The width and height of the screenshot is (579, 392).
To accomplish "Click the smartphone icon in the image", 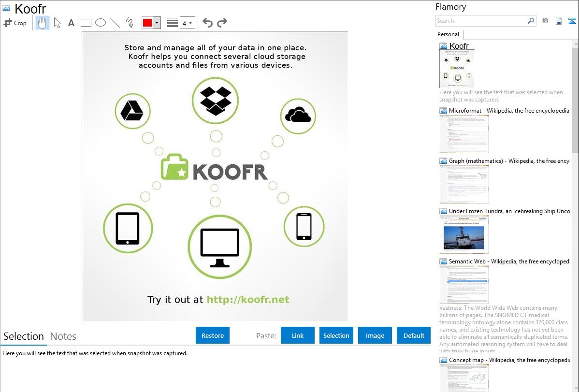I will [x=304, y=227].
